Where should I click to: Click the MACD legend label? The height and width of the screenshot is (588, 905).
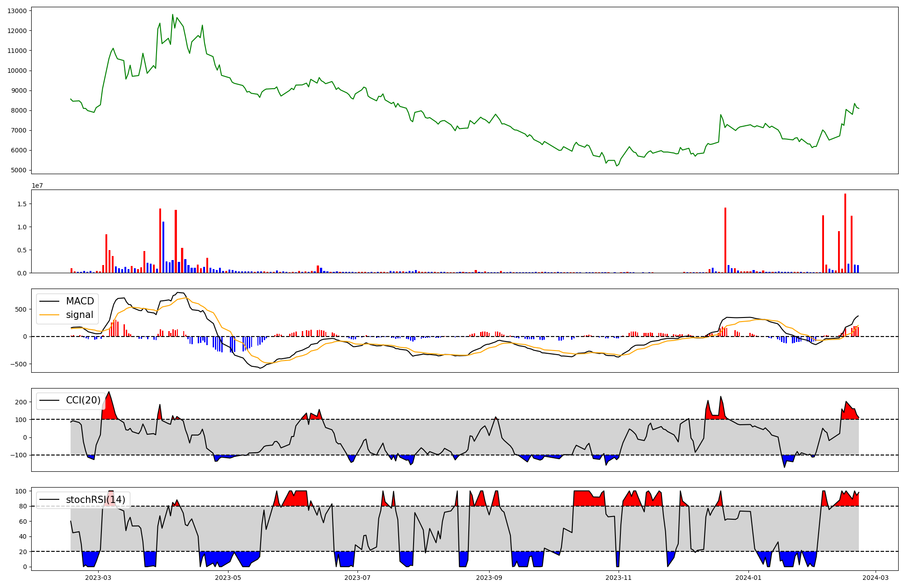point(80,301)
